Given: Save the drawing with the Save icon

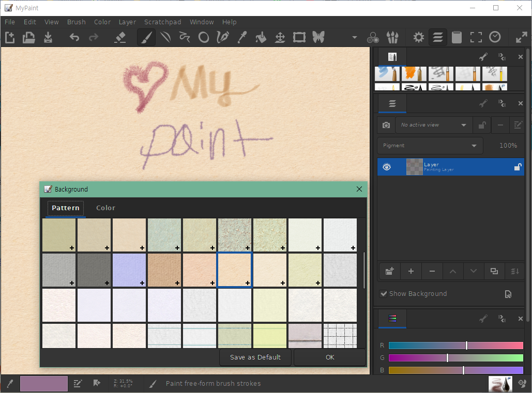Looking at the screenshot, I should (x=48, y=37).
